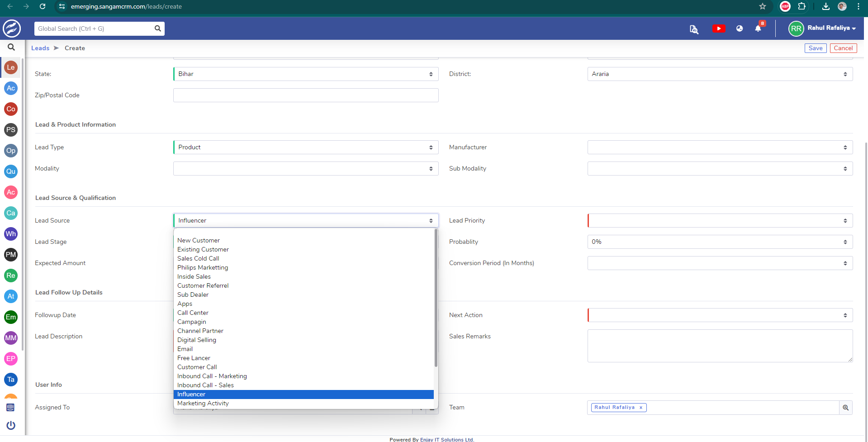
Task: Select Digital Selling option
Action: click(x=304, y=340)
